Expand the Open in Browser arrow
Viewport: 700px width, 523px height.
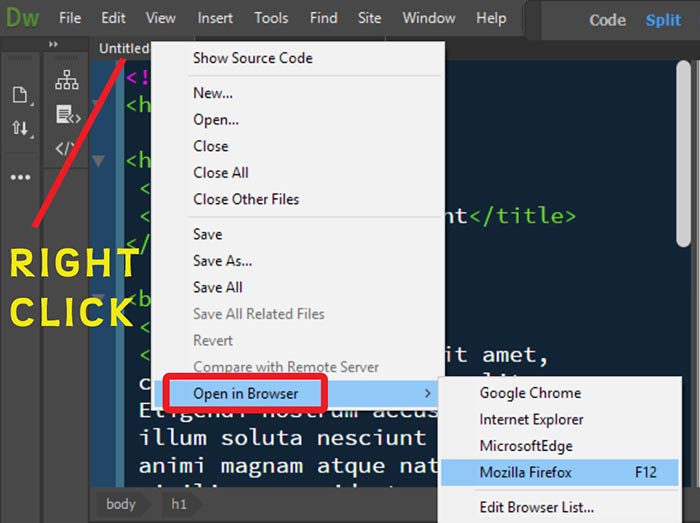[428, 393]
